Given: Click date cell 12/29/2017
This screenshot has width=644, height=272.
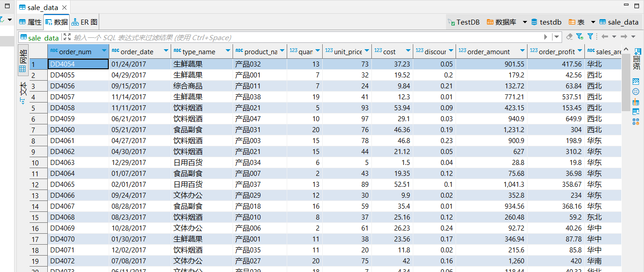Looking at the screenshot, I should coord(140,163).
